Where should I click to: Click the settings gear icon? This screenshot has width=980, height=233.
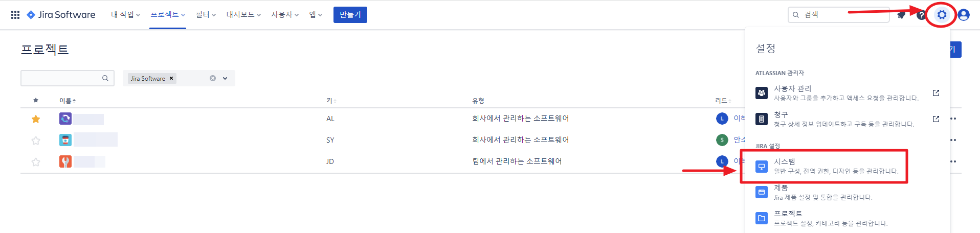coord(942,15)
